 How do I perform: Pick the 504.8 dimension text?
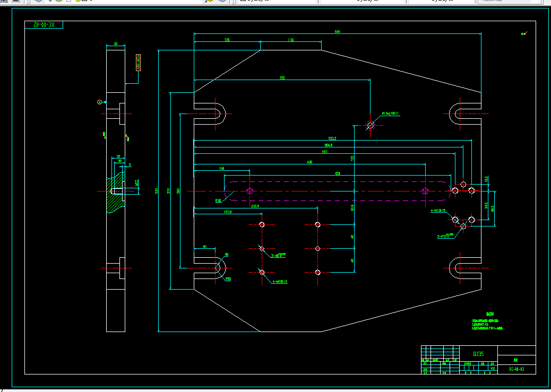[329, 145]
